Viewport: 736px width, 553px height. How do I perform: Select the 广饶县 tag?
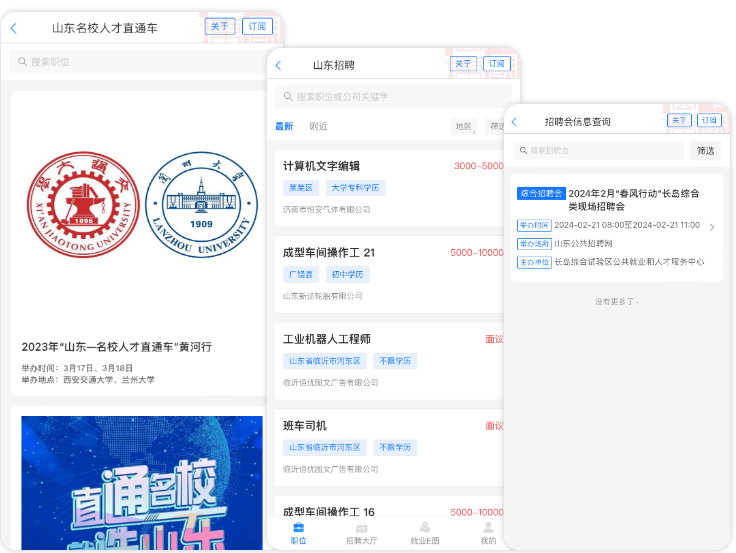click(301, 275)
